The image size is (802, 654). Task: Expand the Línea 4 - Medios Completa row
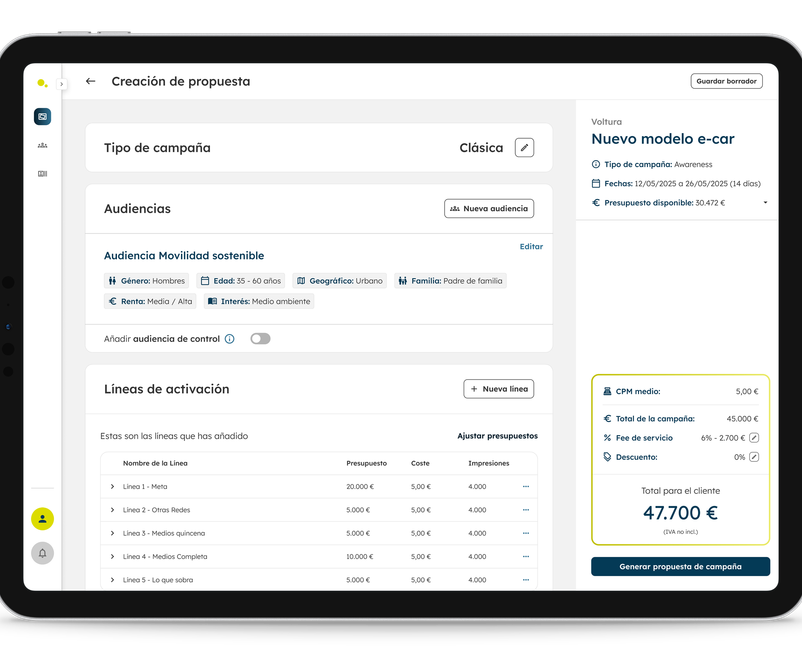pos(112,557)
